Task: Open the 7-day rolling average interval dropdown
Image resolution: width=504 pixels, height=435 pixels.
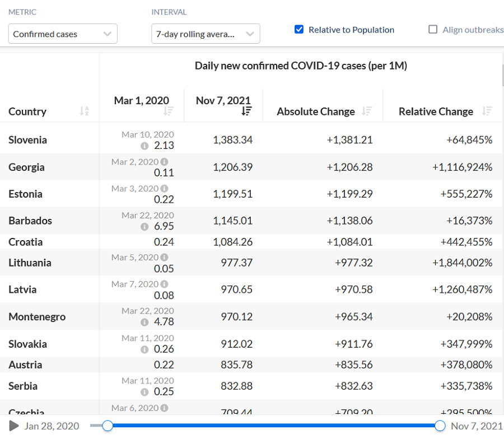Action: coord(206,34)
